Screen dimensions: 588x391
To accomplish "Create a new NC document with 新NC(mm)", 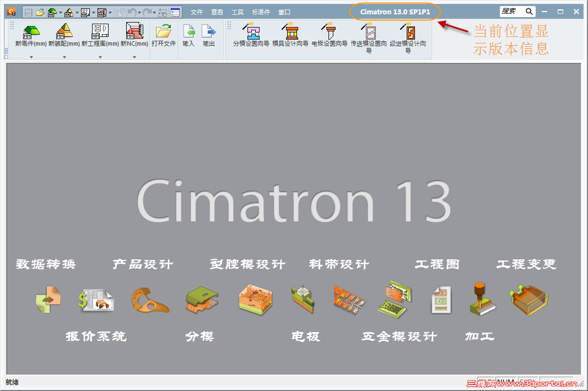I will point(134,35).
